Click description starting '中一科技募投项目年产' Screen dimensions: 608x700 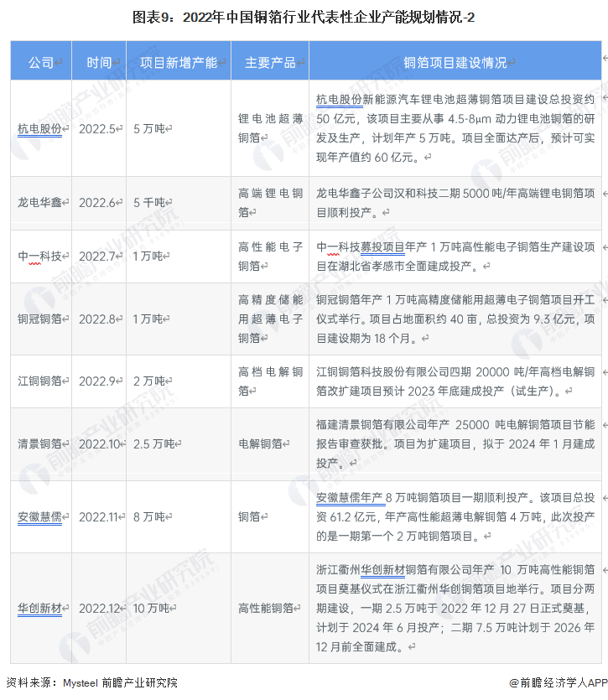click(x=455, y=257)
